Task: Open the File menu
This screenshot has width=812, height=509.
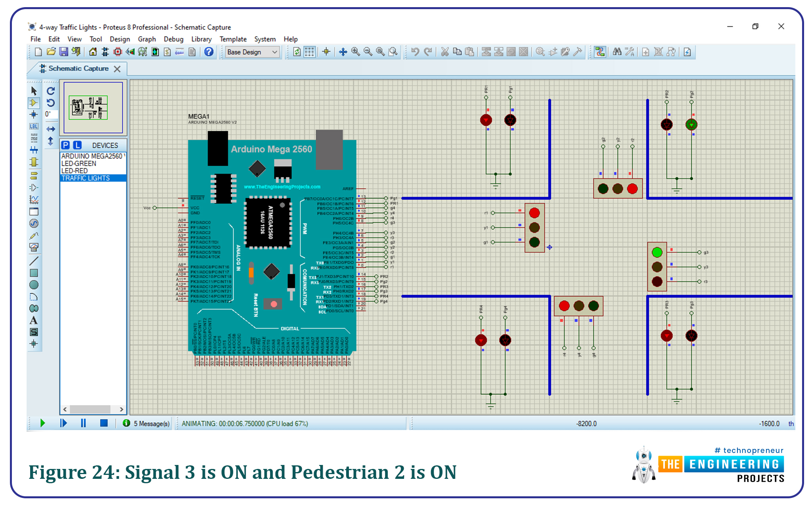Action: pyautogui.click(x=35, y=39)
